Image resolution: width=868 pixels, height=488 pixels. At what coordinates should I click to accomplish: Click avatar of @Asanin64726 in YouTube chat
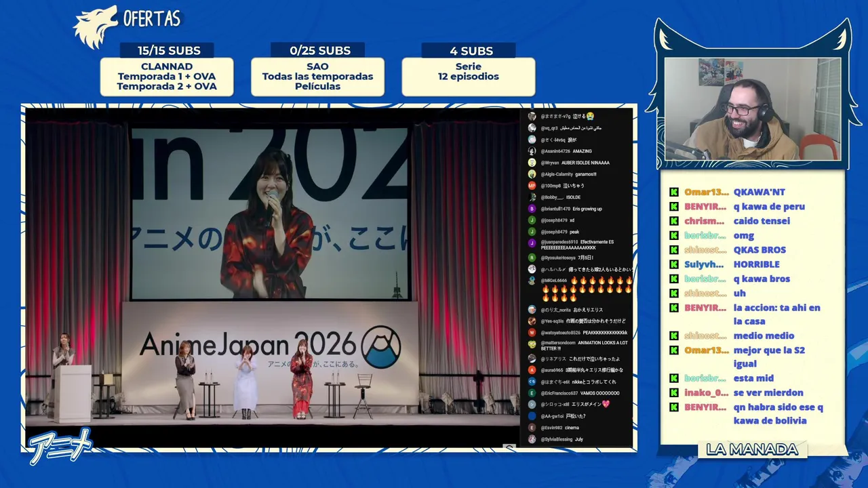point(532,151)
